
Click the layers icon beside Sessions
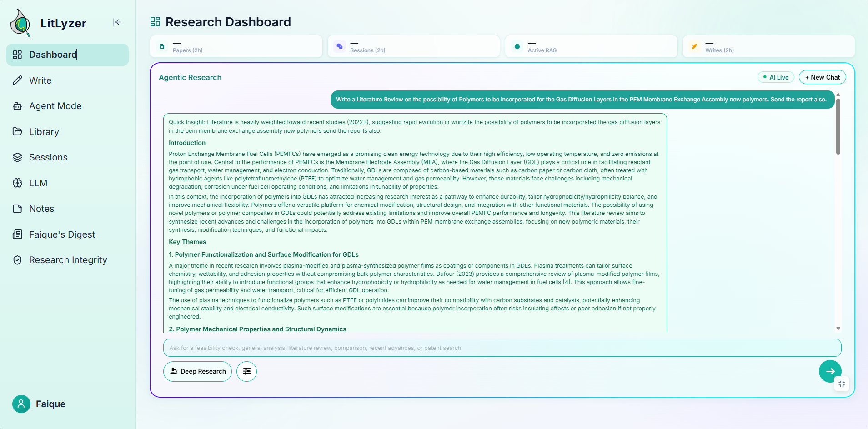(x=17, y=157)
